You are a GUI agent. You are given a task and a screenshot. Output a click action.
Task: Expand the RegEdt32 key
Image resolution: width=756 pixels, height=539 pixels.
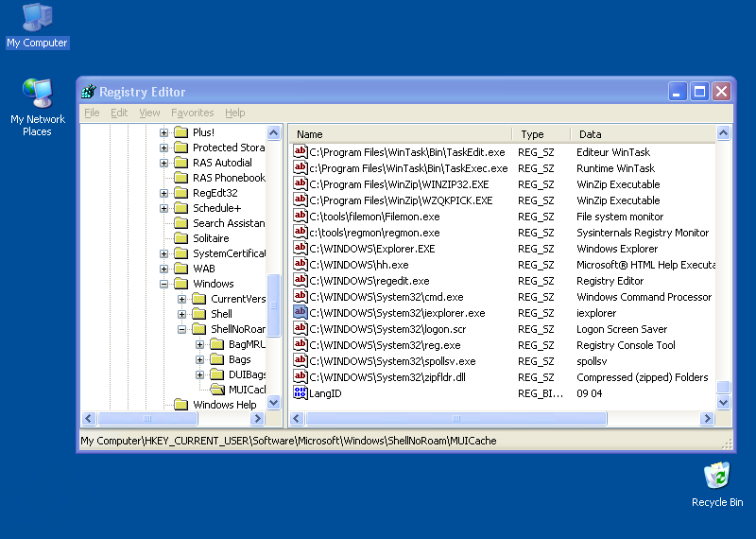point(163,193)
